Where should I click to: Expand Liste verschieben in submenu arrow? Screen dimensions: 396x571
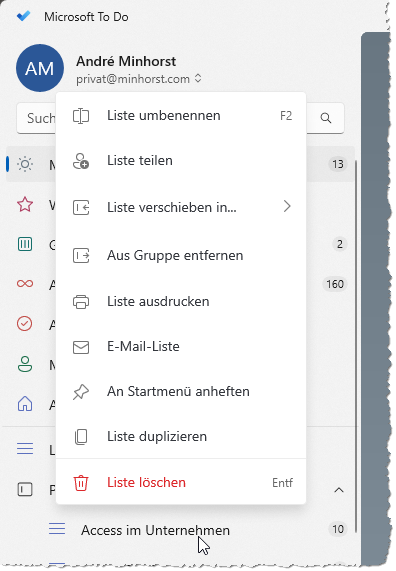(287, 206)
